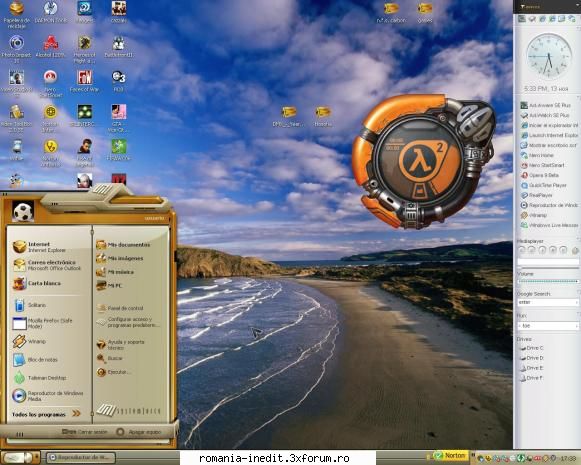Click the Apagar equipo button
Screen dimensions: 581x465
tap(139, 432)
